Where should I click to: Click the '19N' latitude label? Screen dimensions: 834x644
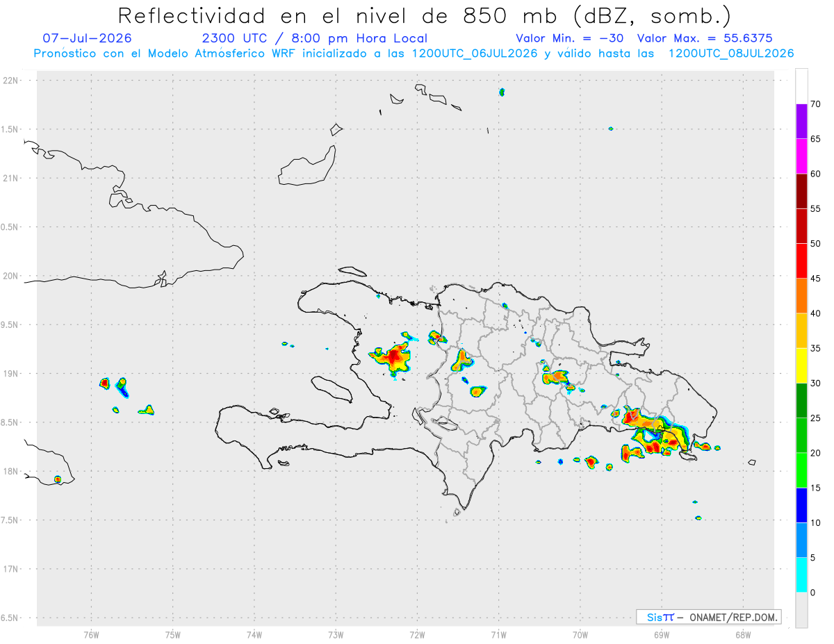tap(12, 373)
